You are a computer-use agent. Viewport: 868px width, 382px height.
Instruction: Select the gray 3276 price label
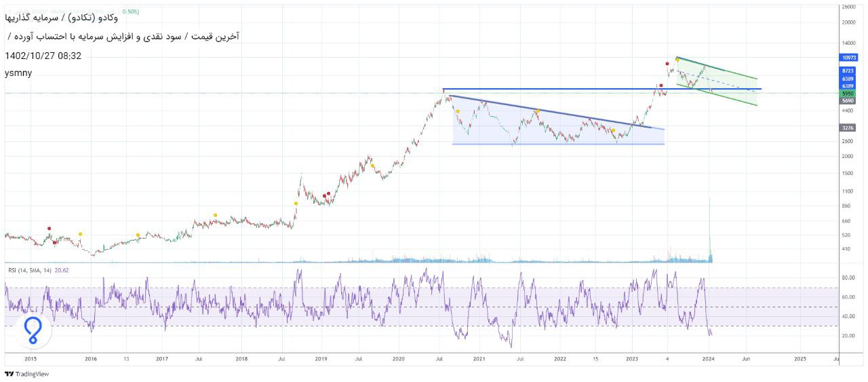tap(848, 128)
